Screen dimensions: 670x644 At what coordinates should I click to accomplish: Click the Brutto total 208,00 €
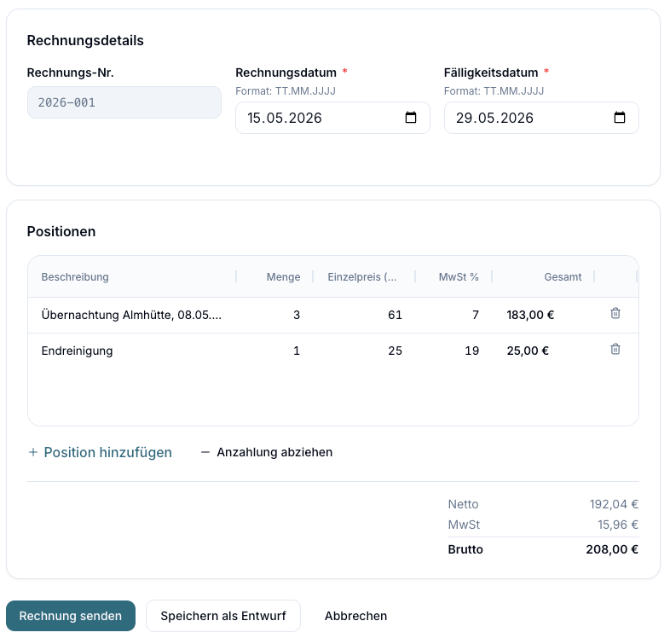(612, 549)
